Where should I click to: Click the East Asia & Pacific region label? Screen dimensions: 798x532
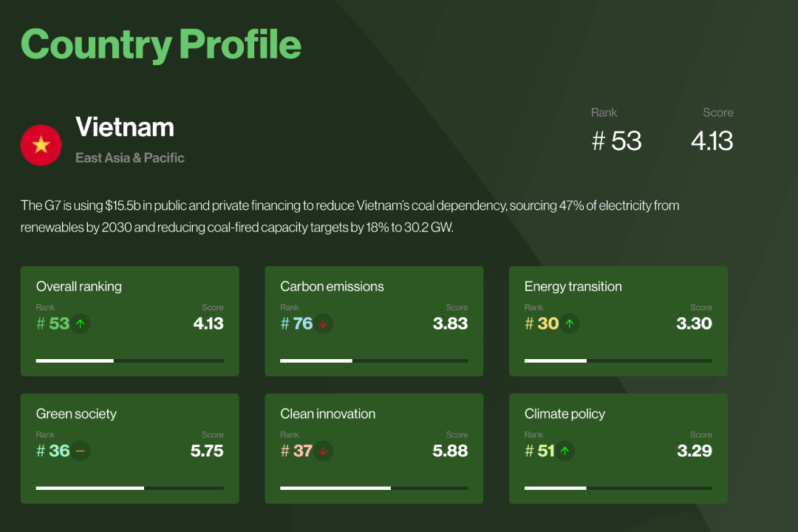tap(130, 158)
